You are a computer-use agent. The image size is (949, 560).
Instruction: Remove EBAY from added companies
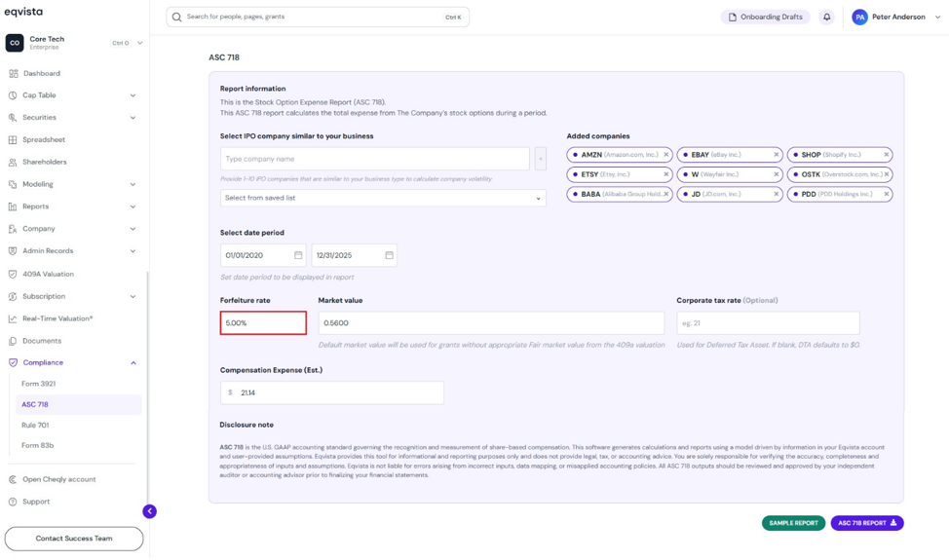(x=777, y=155)
